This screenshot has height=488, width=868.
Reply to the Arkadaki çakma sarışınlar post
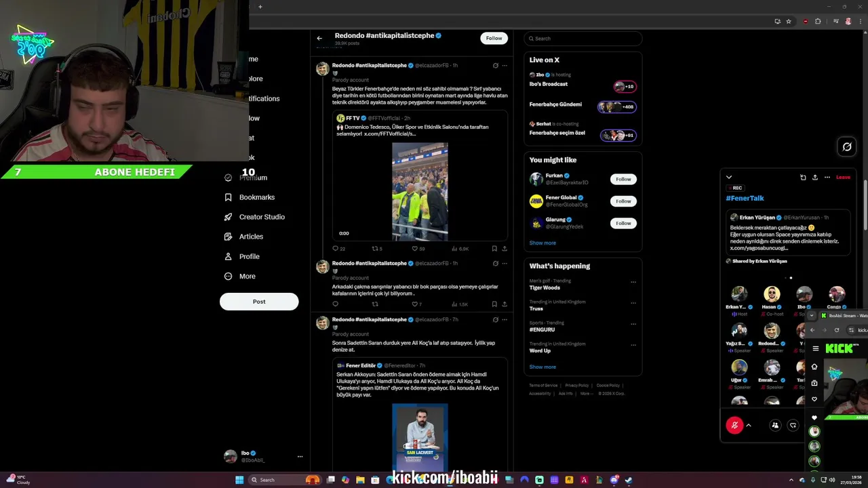(335, 304)
